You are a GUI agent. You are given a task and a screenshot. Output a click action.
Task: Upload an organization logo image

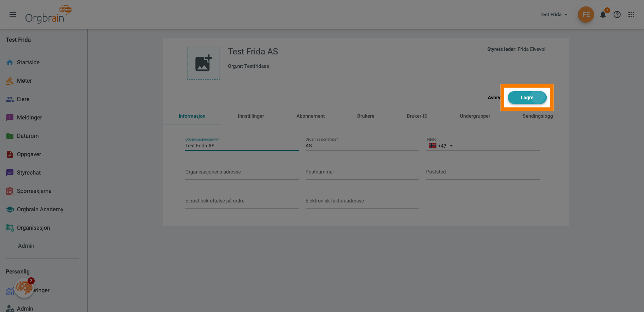click(x=203, y=63)
